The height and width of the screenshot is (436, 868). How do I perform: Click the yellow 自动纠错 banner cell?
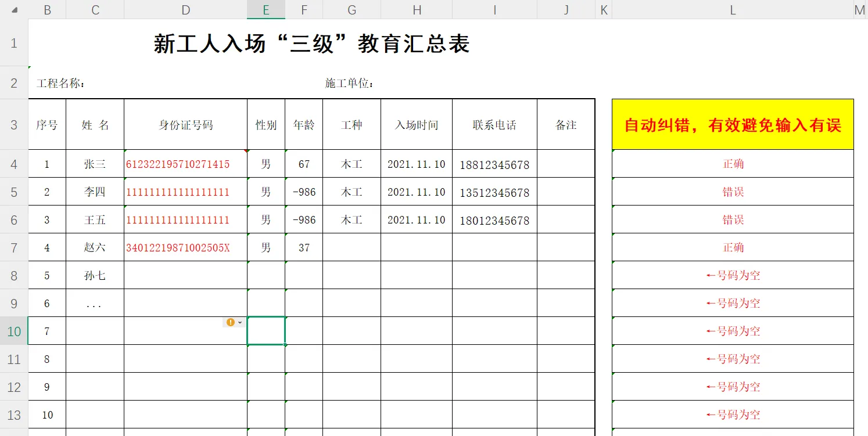733,124
